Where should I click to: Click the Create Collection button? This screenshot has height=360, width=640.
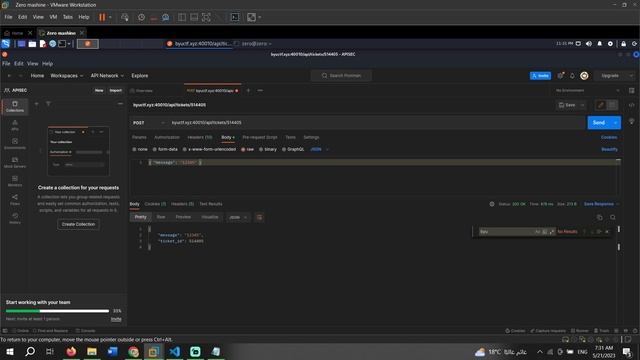[78, 224]
